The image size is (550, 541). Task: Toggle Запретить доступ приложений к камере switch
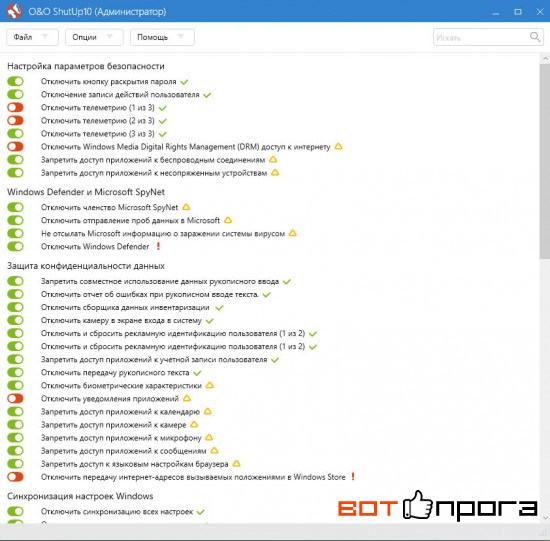point(15,425)
